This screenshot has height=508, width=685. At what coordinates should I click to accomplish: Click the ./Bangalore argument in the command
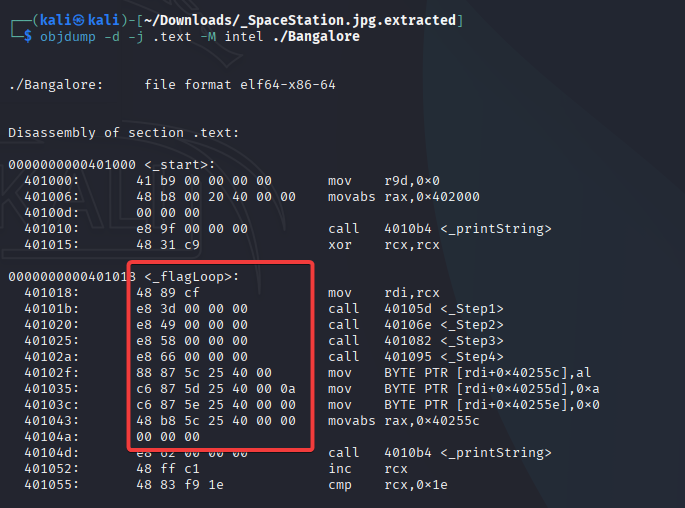click(x=316, y=36)
